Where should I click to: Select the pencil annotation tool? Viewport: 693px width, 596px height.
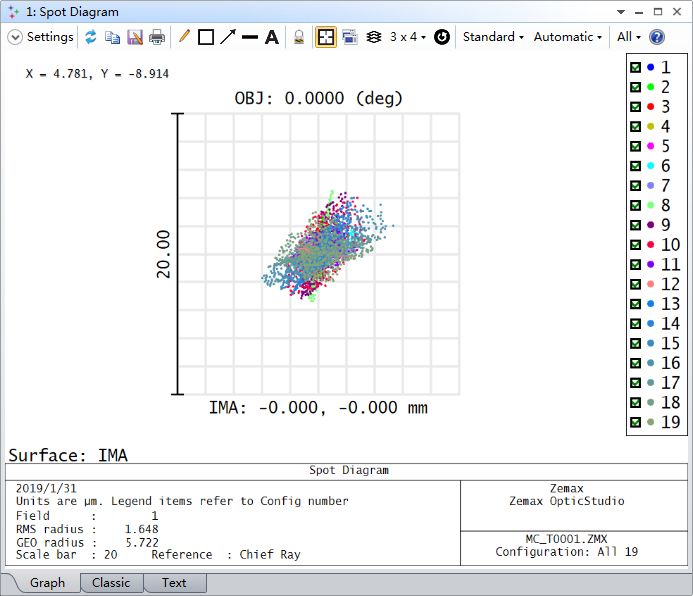click(184, 37)
